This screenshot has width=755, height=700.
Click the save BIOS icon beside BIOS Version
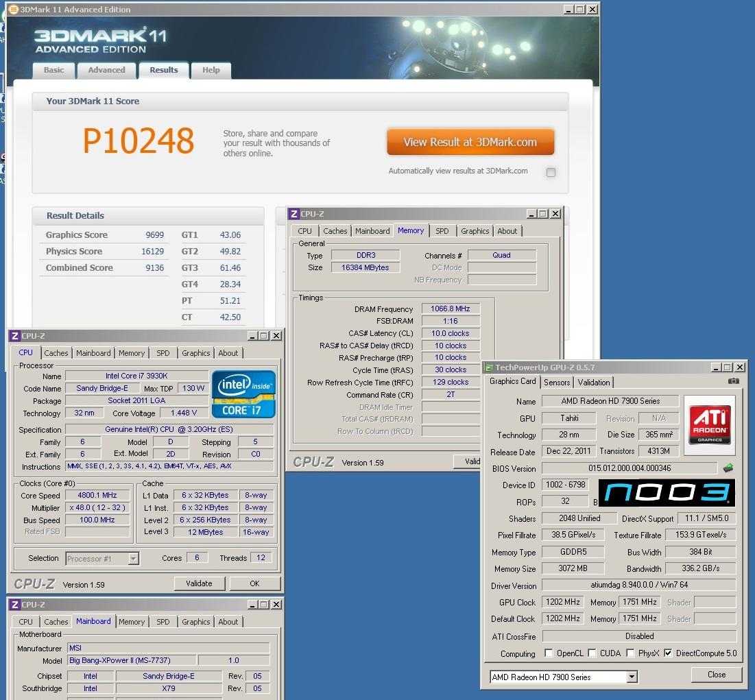[x=728, y=468]
